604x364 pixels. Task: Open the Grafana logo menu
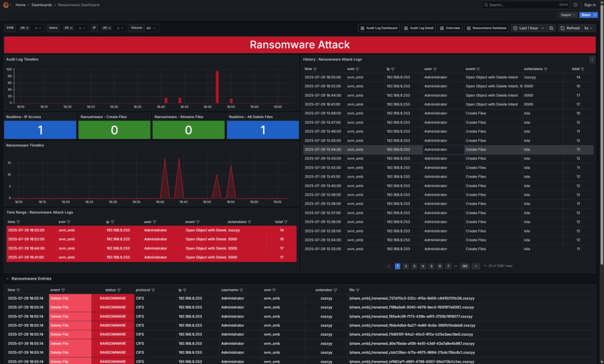point(6,5)
